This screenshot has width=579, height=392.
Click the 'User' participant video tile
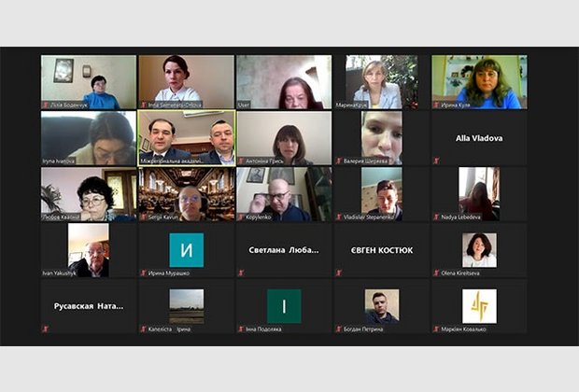coord(284,82)
